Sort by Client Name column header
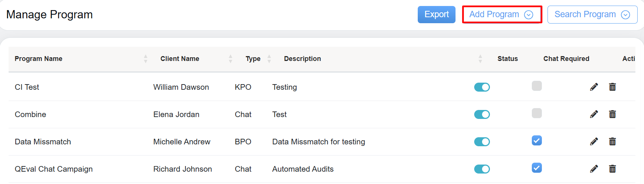 (x=180, y=59)
